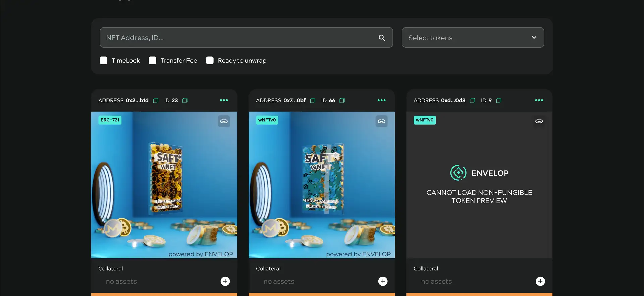Image resolution: width=644 pixels, height=296 pixels.
Task: Add collateral to token ID 9
Action: tap(540, 281)
